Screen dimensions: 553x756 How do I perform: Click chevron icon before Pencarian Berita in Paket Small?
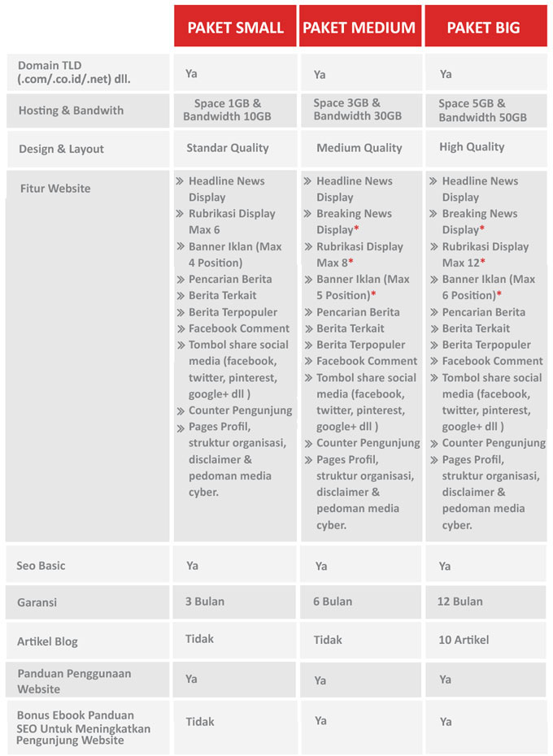(x=180, y=279)
